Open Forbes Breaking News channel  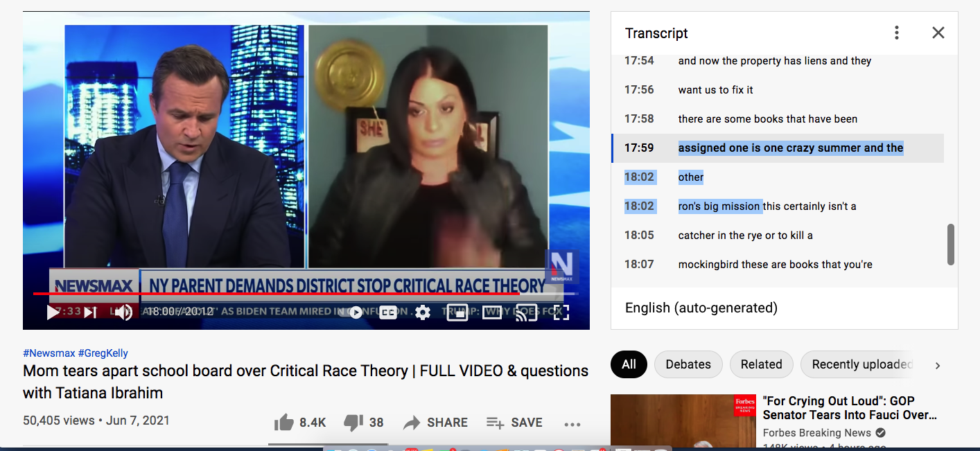click(x=817, y=433)
